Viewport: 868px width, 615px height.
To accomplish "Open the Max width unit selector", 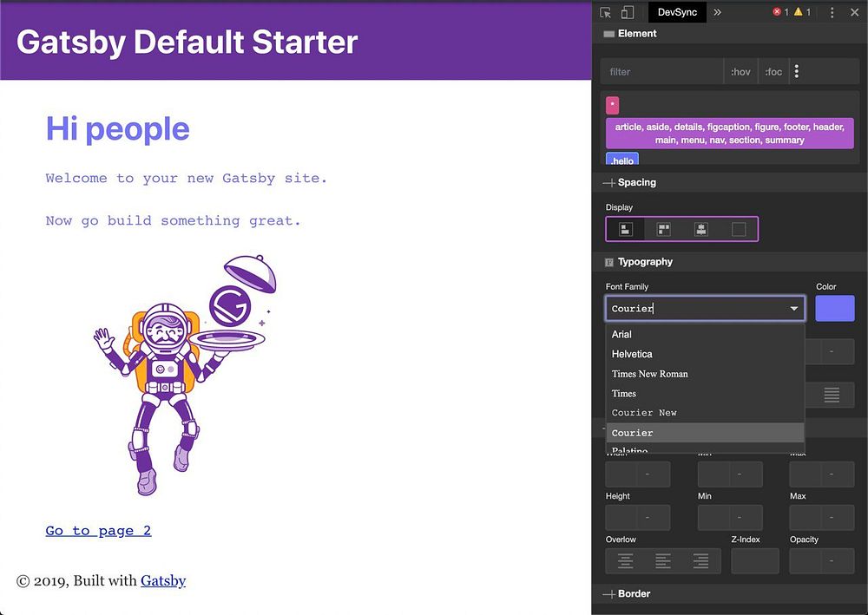I will (838, 474).
